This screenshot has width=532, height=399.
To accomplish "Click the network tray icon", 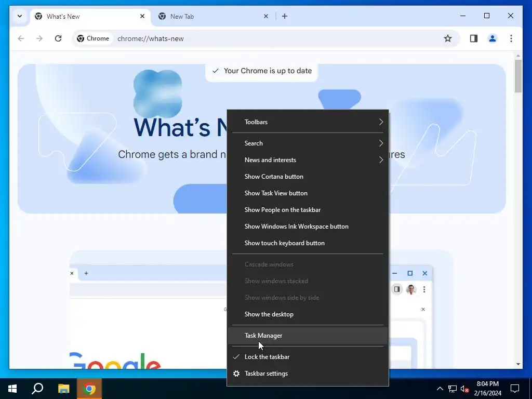I will coord(453,389).
